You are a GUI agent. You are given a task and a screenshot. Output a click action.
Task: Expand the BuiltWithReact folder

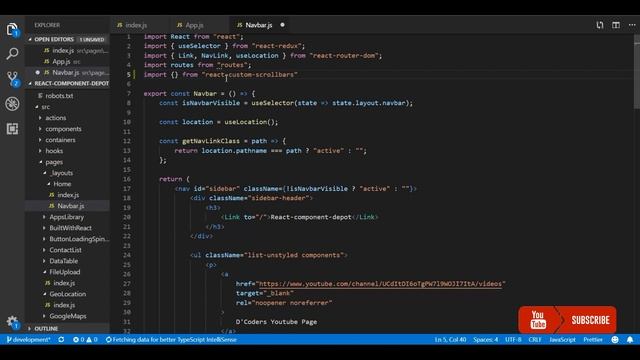69,228
